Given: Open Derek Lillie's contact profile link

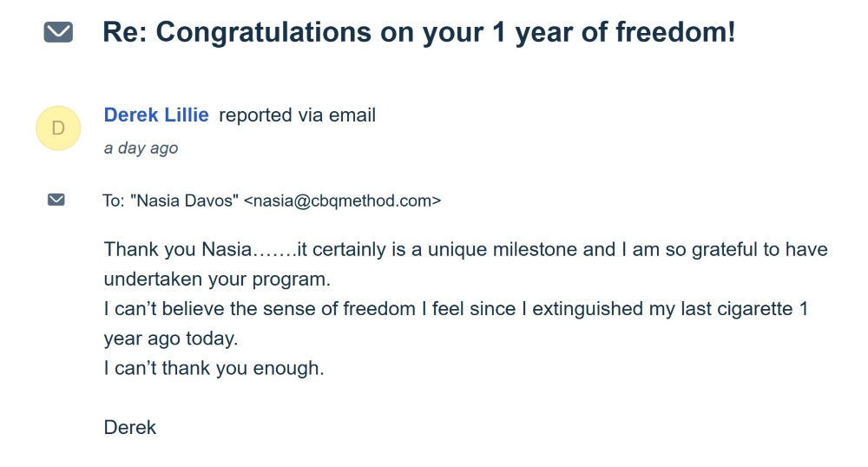Looking at the screenshot, I should click(x=156, y=115).
